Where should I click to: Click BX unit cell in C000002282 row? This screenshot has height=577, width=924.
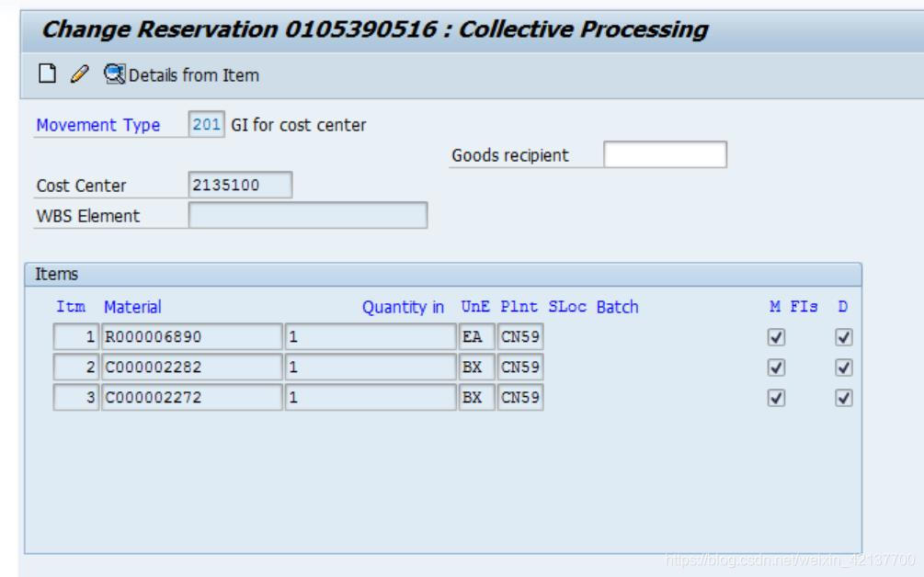coord(477,367)
